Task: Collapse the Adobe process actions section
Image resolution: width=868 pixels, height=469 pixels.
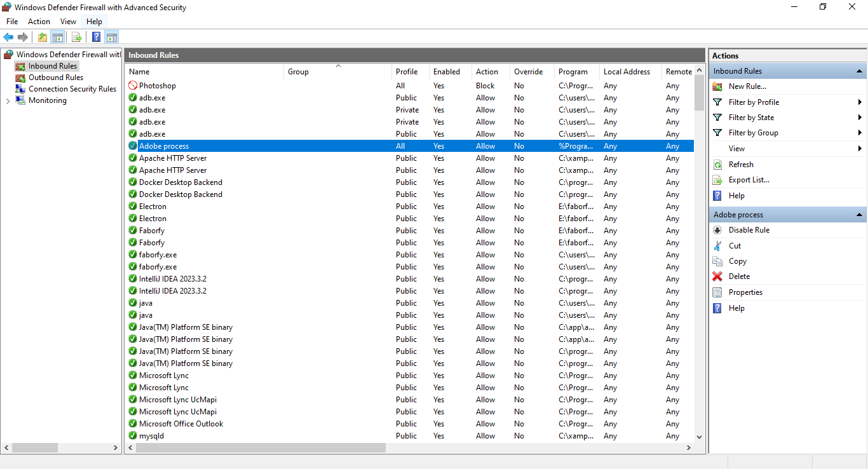Action: [859, 215]
